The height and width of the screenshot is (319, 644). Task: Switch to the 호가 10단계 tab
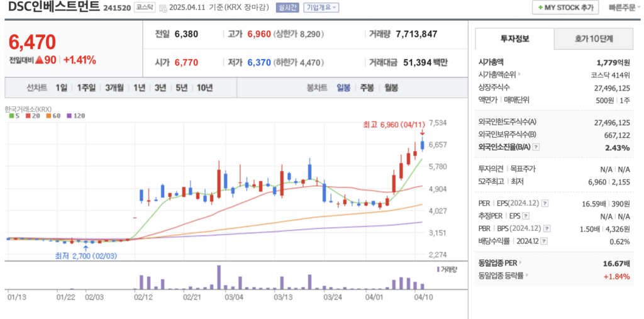[x=594, y=38]
